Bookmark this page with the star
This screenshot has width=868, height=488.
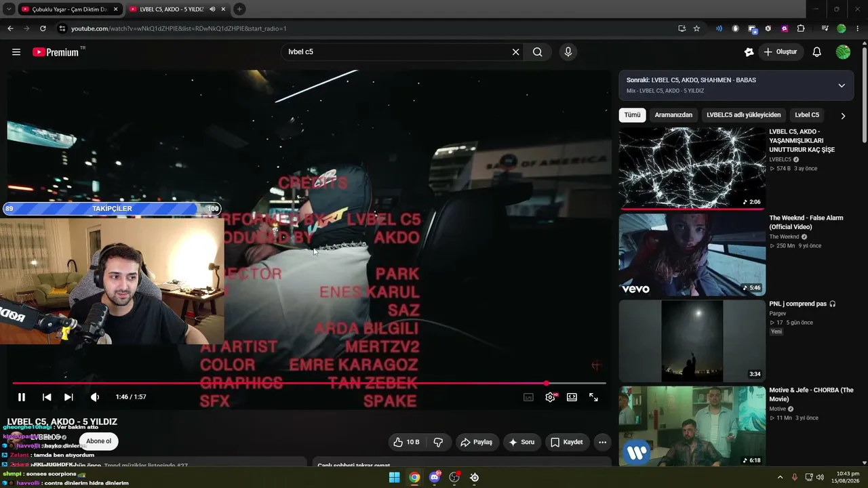pyautogui.click(x=696, y=28)
